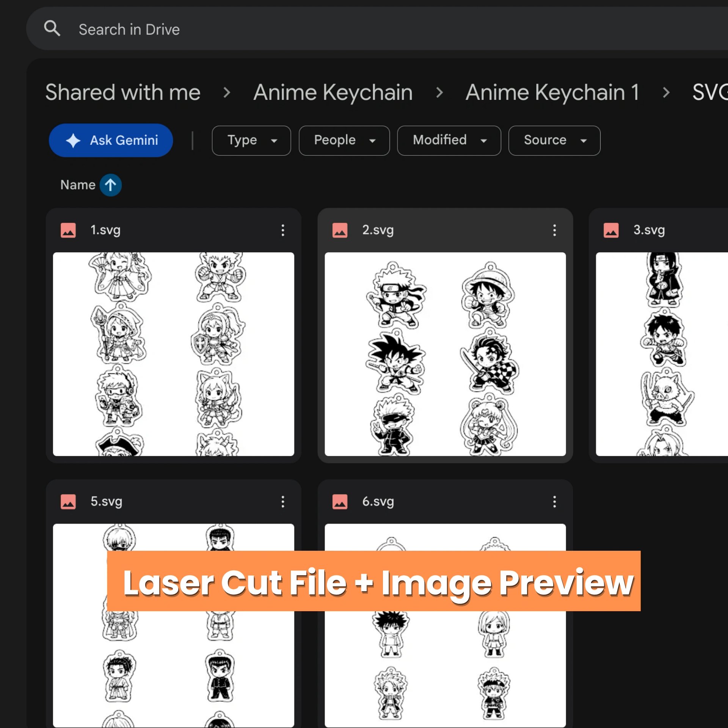Select the 6.svg file name
This screenshot has width=728, height=728.
378,501
